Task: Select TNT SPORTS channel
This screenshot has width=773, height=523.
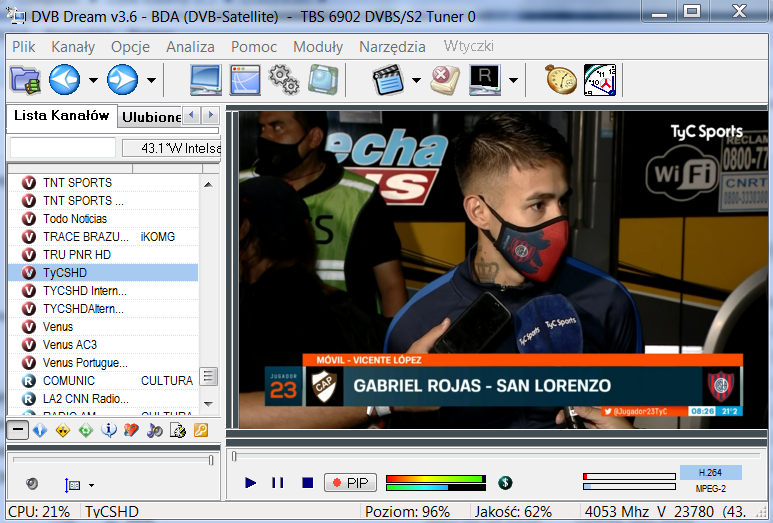Action: point(103,182)
